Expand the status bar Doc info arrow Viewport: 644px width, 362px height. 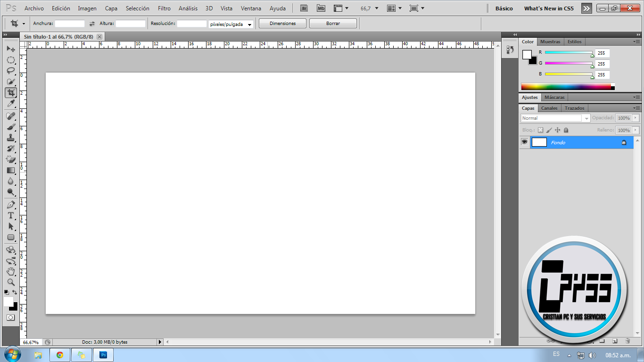[x=160, y=342]
